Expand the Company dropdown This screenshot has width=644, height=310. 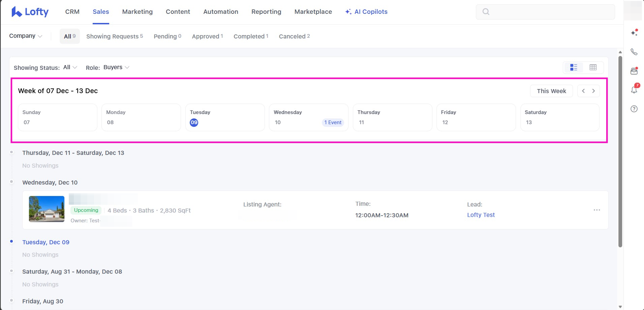(x=26, y=36)
